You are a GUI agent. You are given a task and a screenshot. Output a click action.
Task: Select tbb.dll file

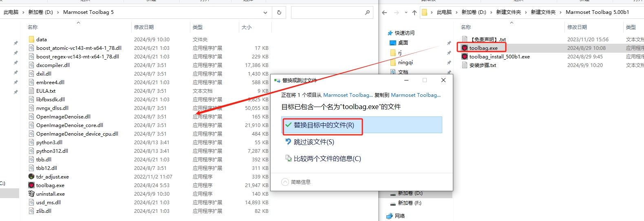[44, 159]
